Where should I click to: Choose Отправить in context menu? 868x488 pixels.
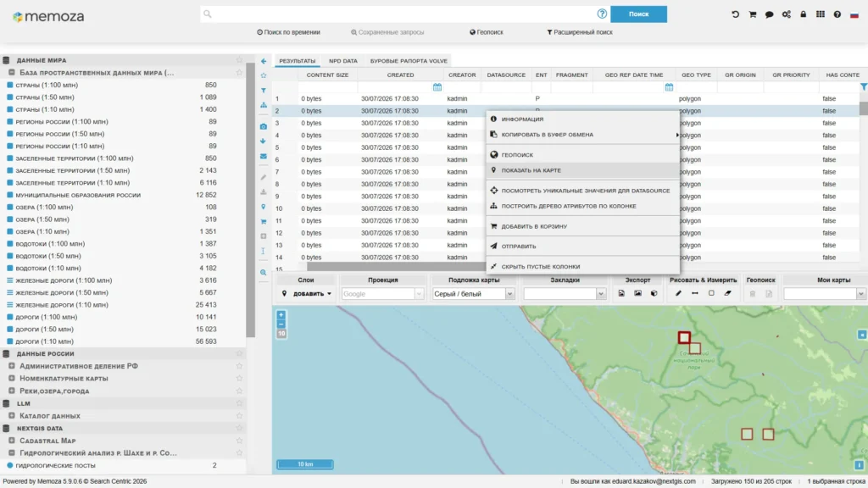[582, 247]
